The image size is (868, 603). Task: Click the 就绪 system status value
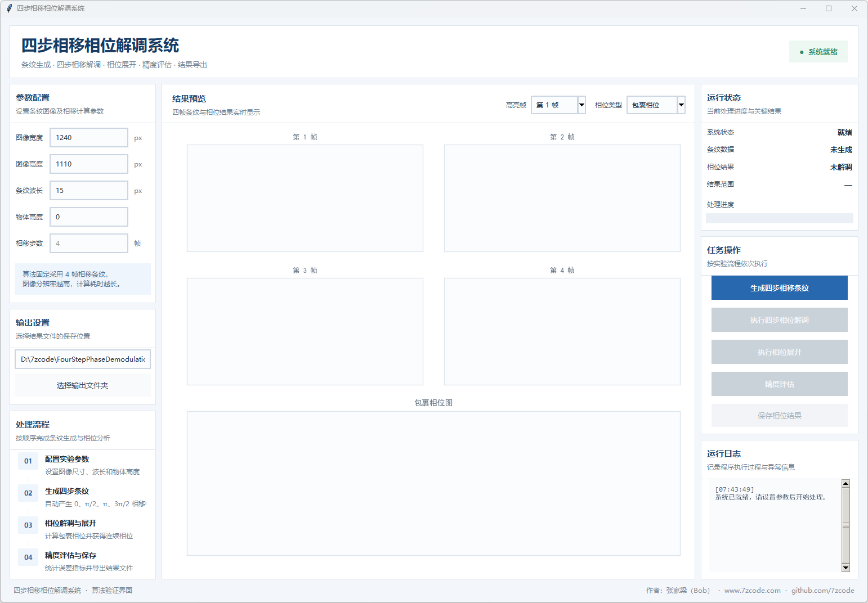point(845,132)
